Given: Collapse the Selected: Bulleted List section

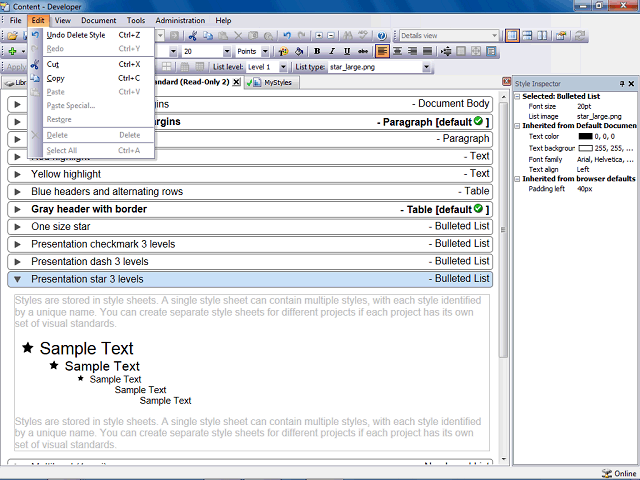Looking at the screenshot, I should coord(517,96).
